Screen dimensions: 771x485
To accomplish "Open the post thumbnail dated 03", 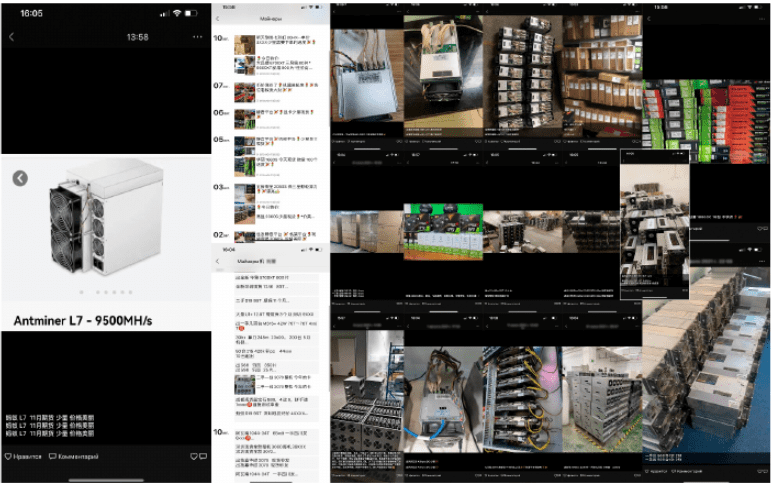I will click(244, 194).
